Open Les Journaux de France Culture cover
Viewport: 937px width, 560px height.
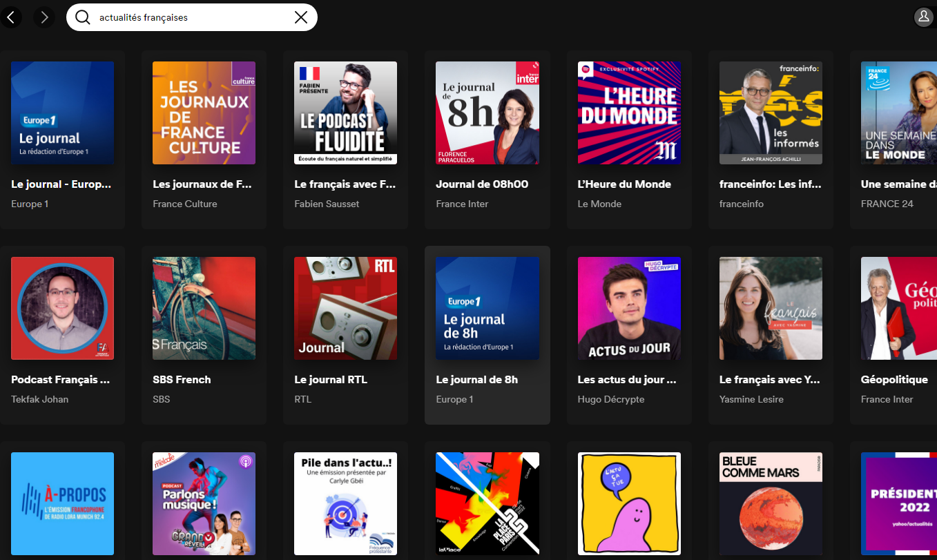coord(204,113)
